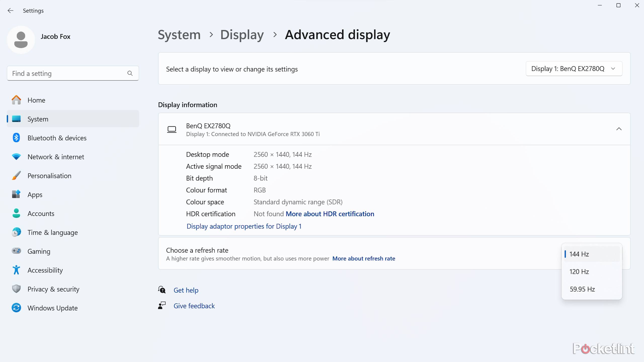The width and height of the screenshot is (644, 362).
Task: Click the Bluetooth icon in sidebar
Action: (16, 138)
